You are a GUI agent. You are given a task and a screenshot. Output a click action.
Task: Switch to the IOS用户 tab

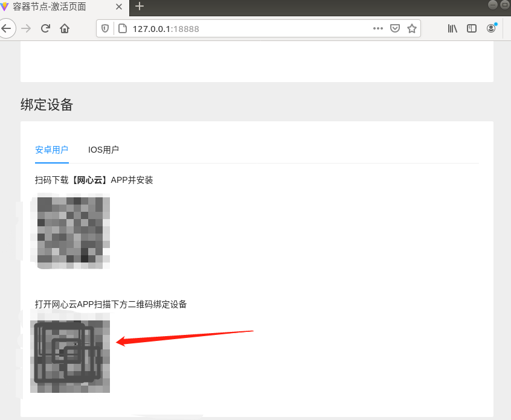[x=103, y=150]
